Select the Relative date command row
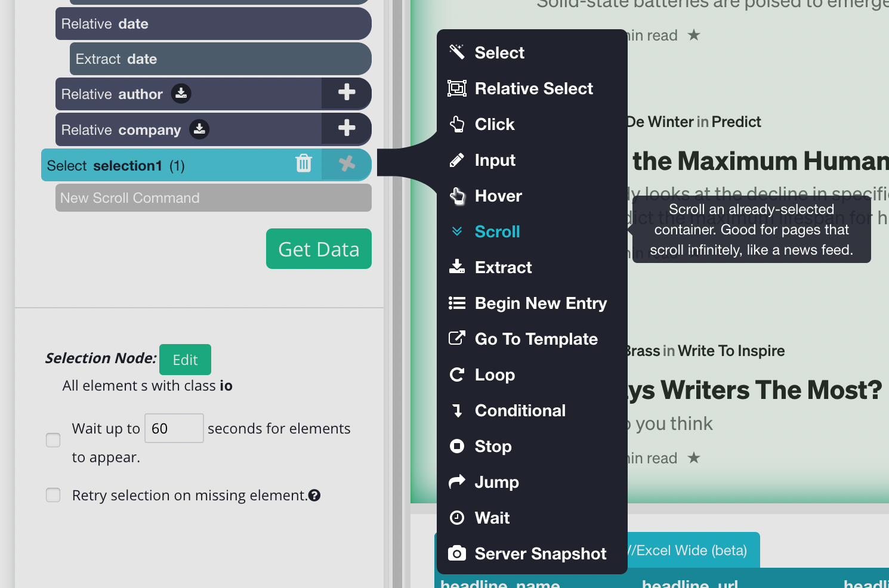 click(x=214, y=24)
